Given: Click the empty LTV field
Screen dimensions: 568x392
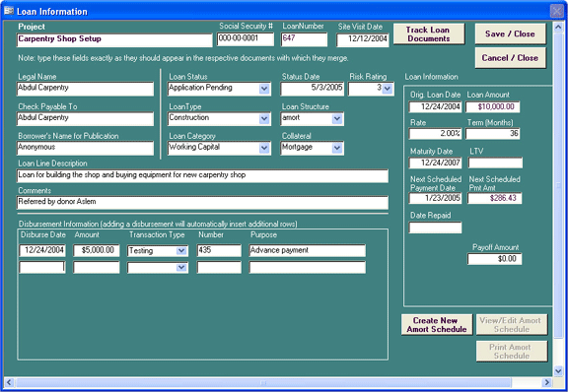Looking at the screenshot, I should tap(495, 163).
